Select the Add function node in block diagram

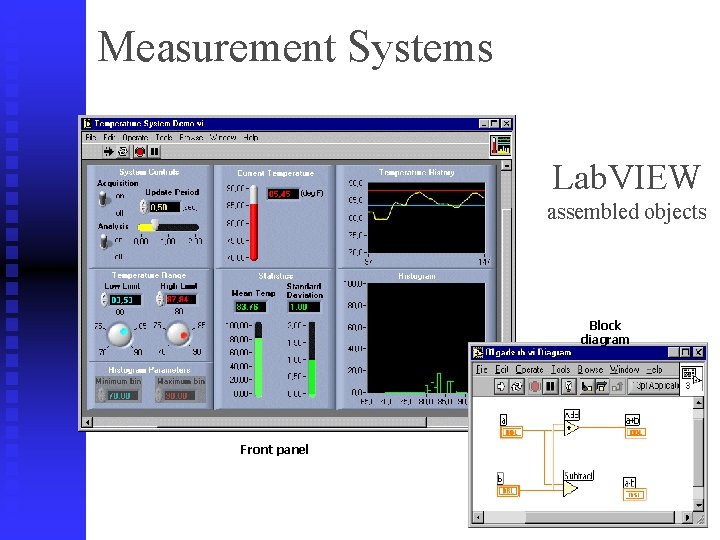[x=571, y=428]
